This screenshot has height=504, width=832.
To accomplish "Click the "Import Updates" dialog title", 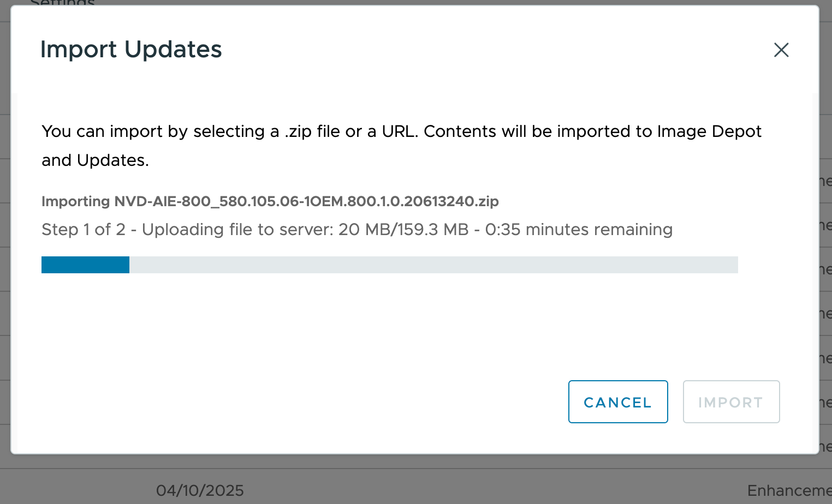I will pos(131,50).
